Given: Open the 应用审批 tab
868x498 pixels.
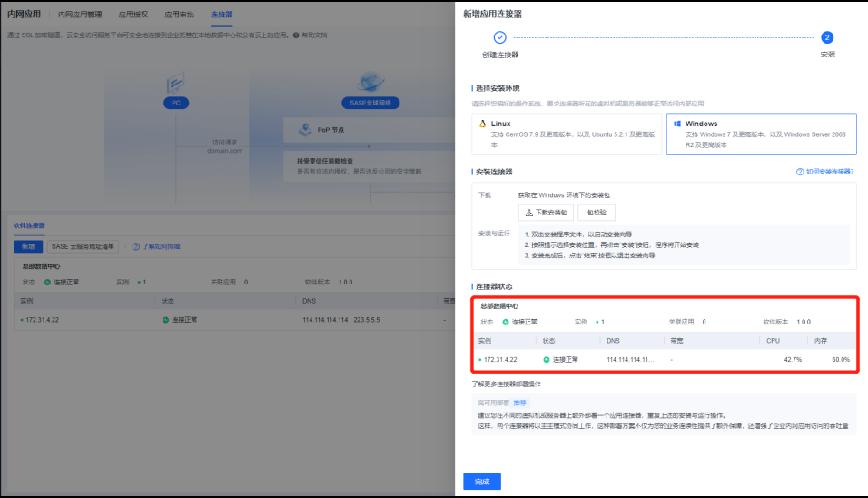Looking at the screenshot, I should (179, 15).
